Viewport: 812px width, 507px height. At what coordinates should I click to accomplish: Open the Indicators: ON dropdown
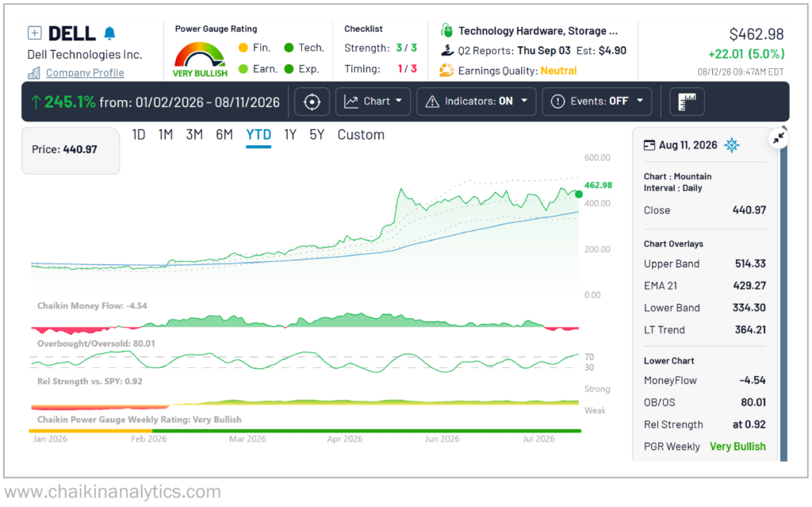pyautogui.click(x=476, y=102)
